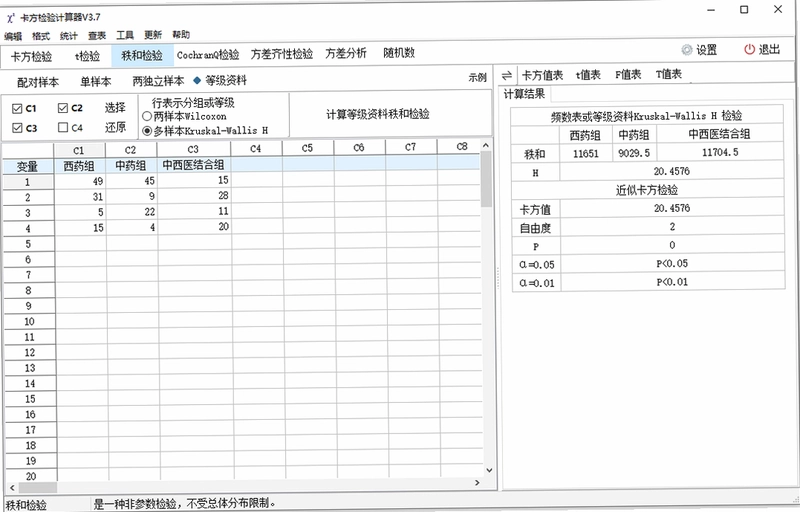The image size is (800, 512).
Task: Click the 秩和 value 9029.5 in results
Action: 634,152
